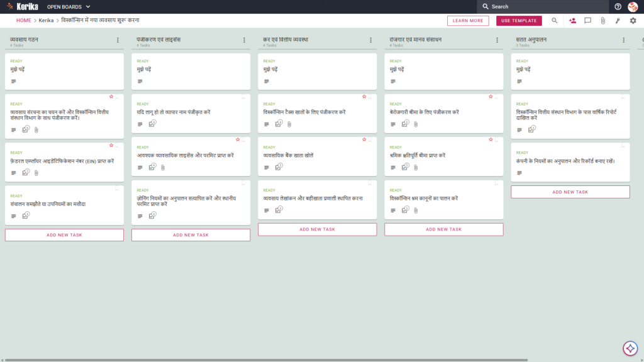Open attachment icon on फ़ेडरल एम्प्लॉयर (EIN) card
The height and width of the screenshot is (362, 644).
tap(36, 173)
